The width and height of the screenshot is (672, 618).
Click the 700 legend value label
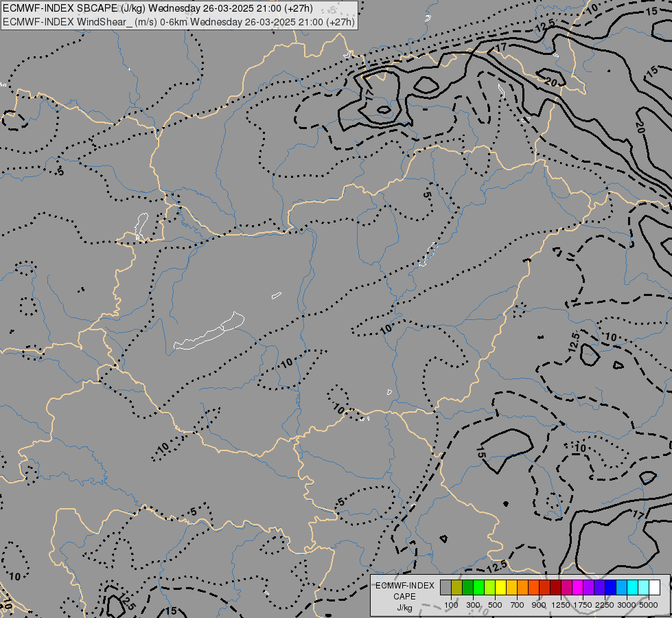click(518, 605)
